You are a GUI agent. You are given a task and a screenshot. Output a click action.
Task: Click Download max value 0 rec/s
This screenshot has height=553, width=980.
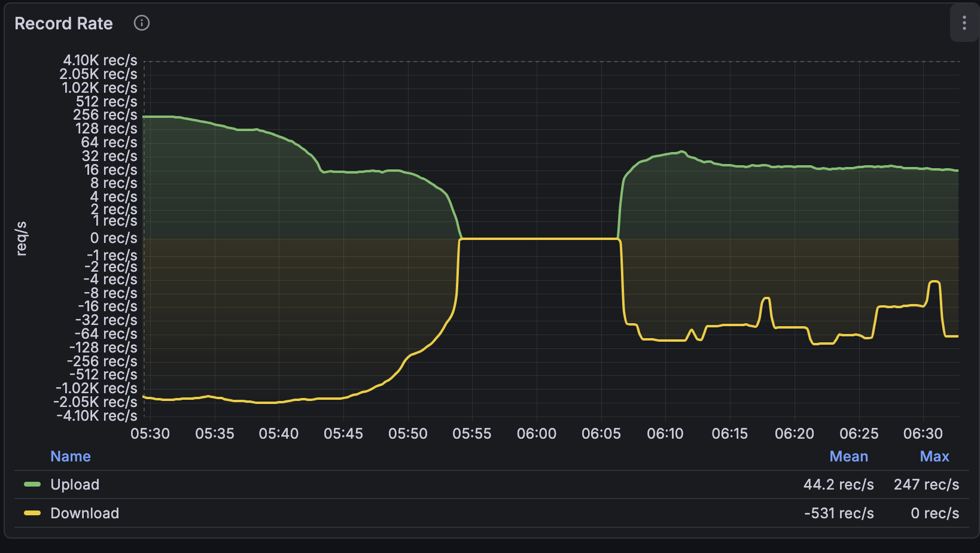(x=935, y=513)
